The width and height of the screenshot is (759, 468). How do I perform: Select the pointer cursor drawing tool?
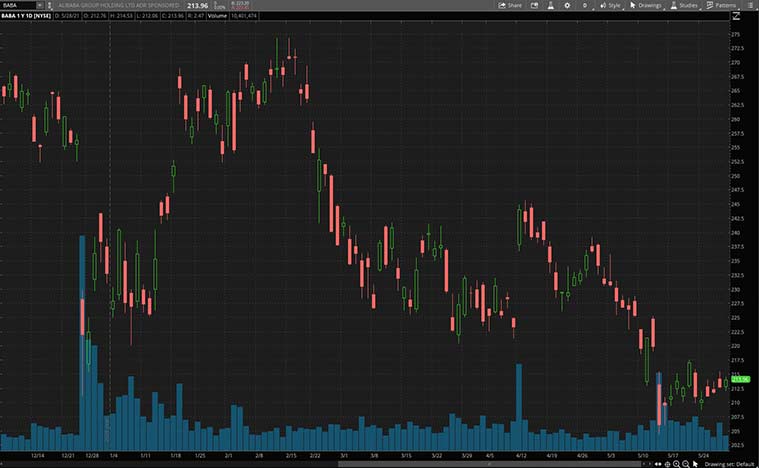tap(696, 464)
